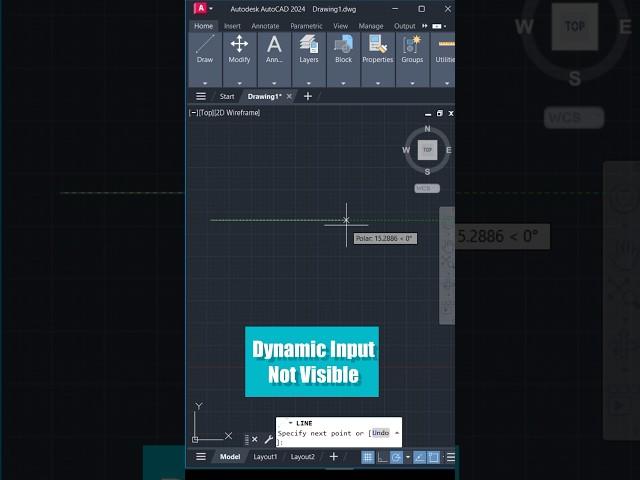Image resolution: width=640 pixels, height=480 pixels.
Task: Click N compass point on ViewCube
Action: 427,129
